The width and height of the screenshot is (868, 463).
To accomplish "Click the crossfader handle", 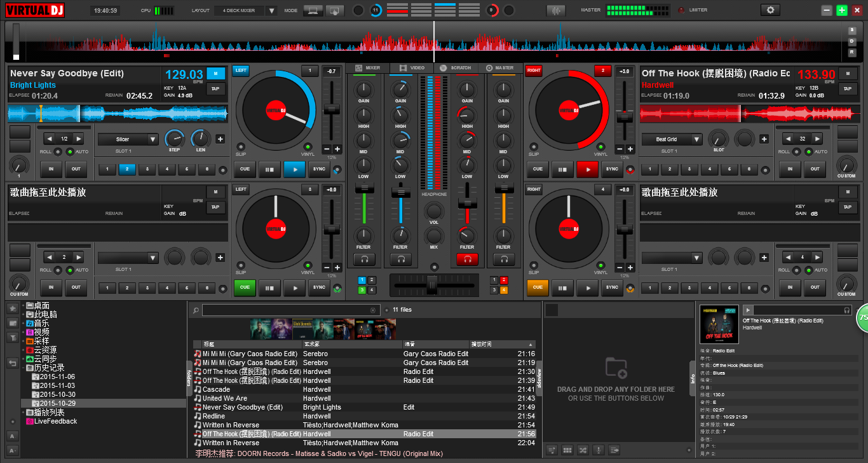I will (433, 285).
